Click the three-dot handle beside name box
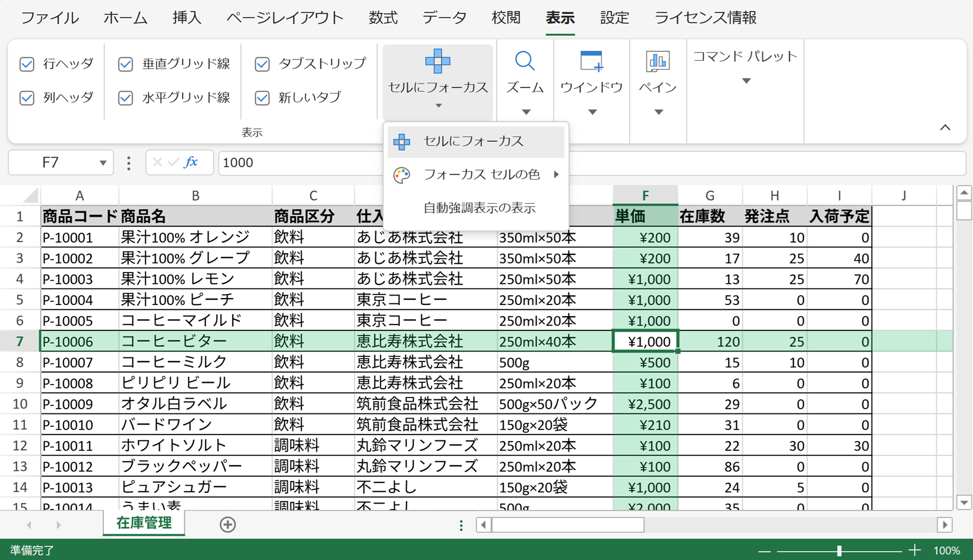973x560 pixels. pos(129,163)
